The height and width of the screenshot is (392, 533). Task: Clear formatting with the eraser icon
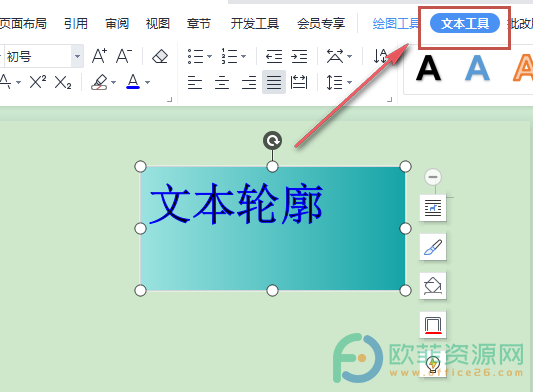click(x=160, y=56)
